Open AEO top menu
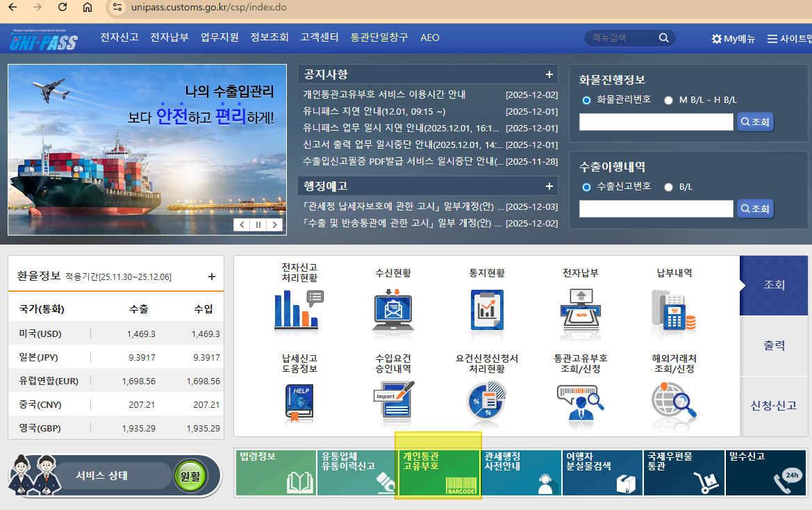The height and width of the screenshot is (510, 812). [430, 38]
